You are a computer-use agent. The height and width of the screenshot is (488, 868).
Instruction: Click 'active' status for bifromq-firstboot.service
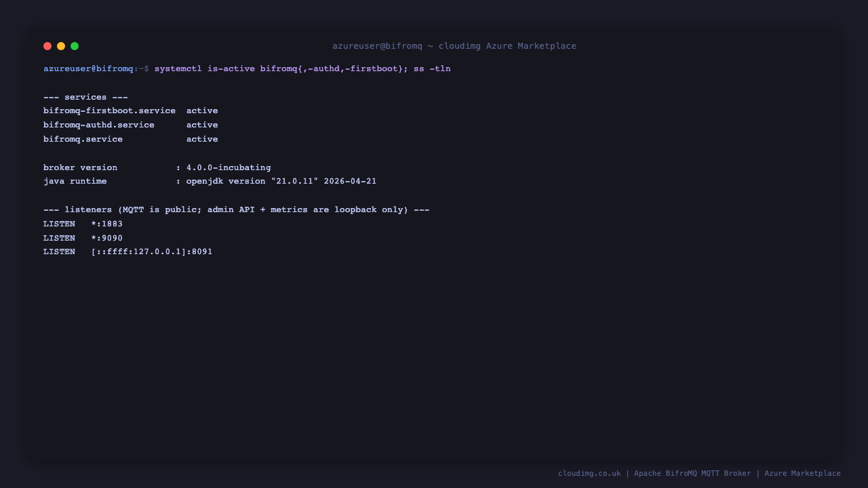coord(202,110)
